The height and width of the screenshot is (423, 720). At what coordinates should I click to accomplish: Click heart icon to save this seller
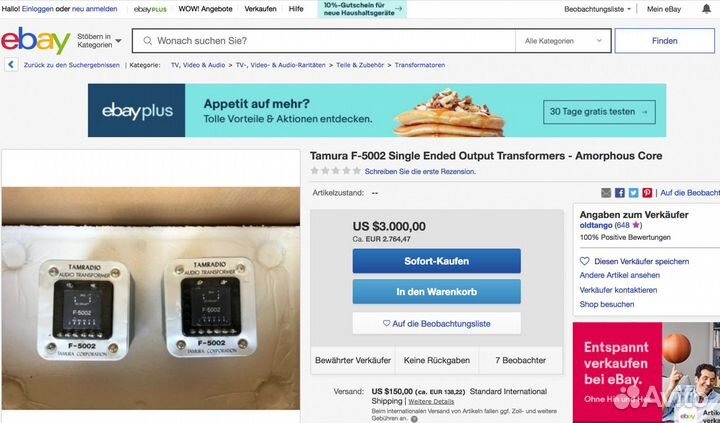tap(584, 261)
